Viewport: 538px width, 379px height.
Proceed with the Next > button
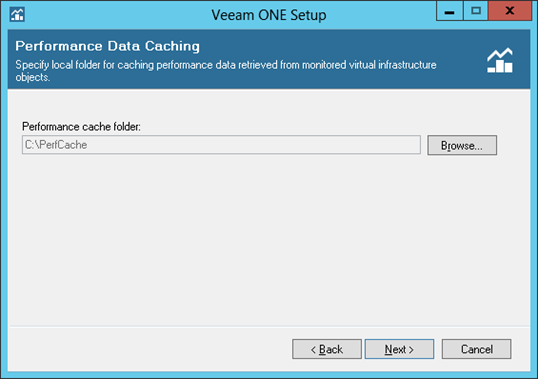click(x=399, y=349)
